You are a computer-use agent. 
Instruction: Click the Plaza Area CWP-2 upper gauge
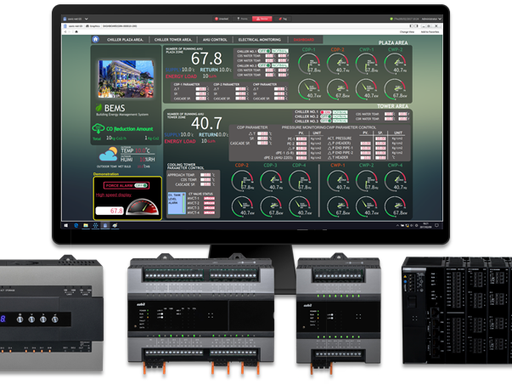395,64
